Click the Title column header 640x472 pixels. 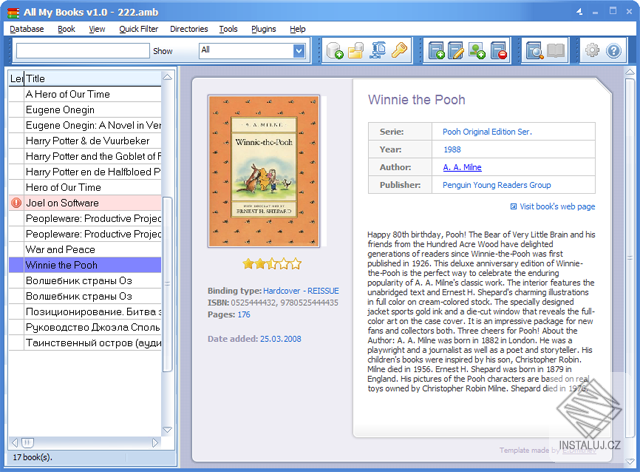(93, 78)
